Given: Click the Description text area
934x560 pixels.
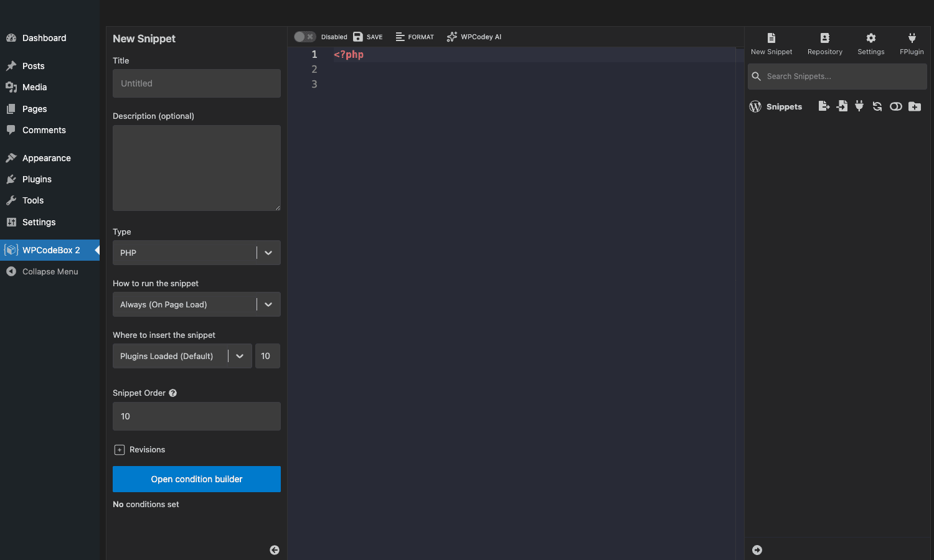Looking at the screenshot, I should 197,168.
